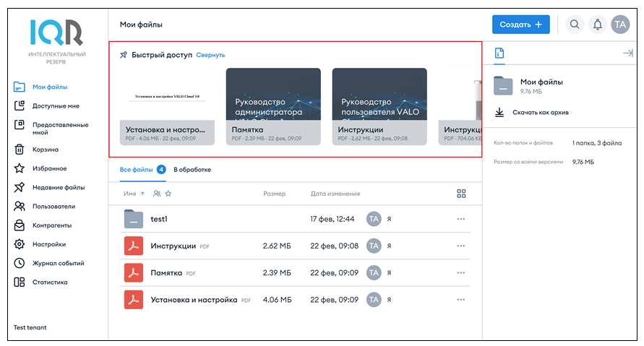Click the Недавние файлы pin icon
The width and height of the screenshot is (644, 346).
[20, 187]
